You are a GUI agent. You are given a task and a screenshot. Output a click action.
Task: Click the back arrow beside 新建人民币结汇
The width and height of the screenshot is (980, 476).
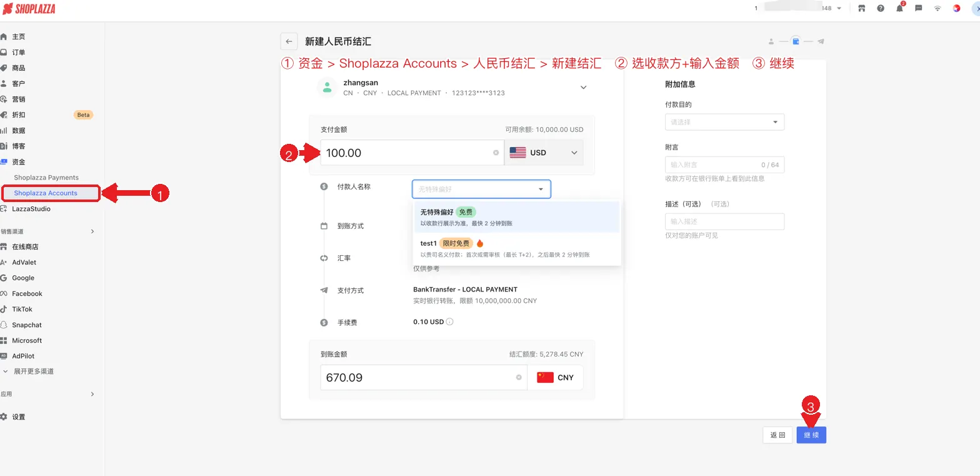289,41
